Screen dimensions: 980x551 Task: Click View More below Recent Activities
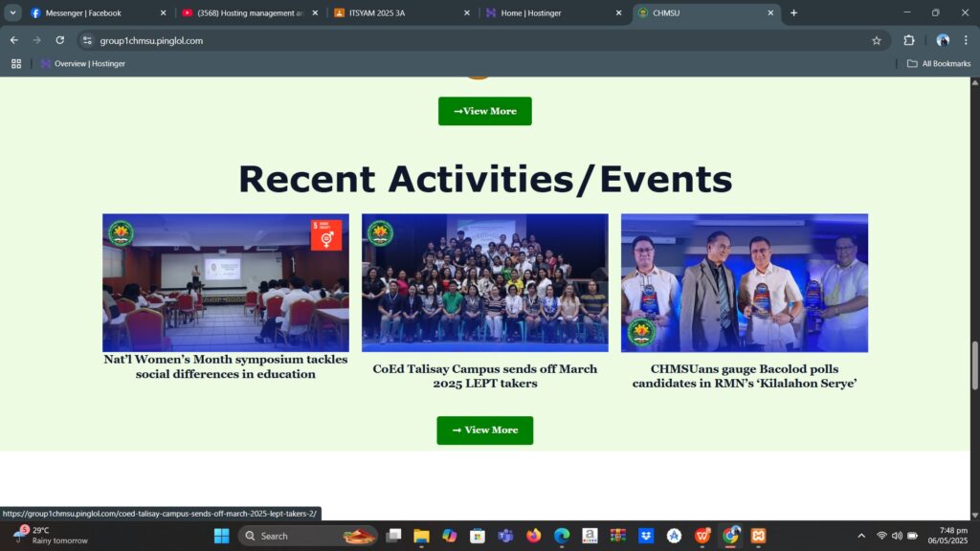[x=484, y=430]
